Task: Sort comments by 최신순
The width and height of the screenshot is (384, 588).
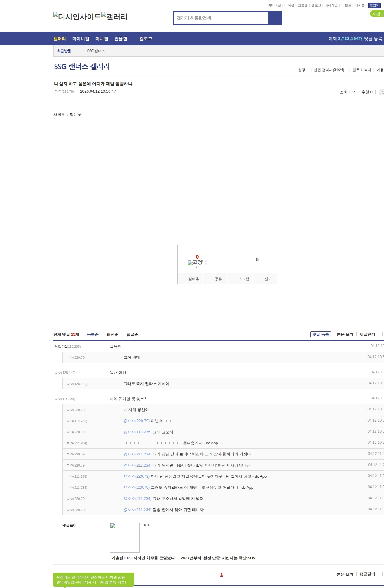Action: 112,334
